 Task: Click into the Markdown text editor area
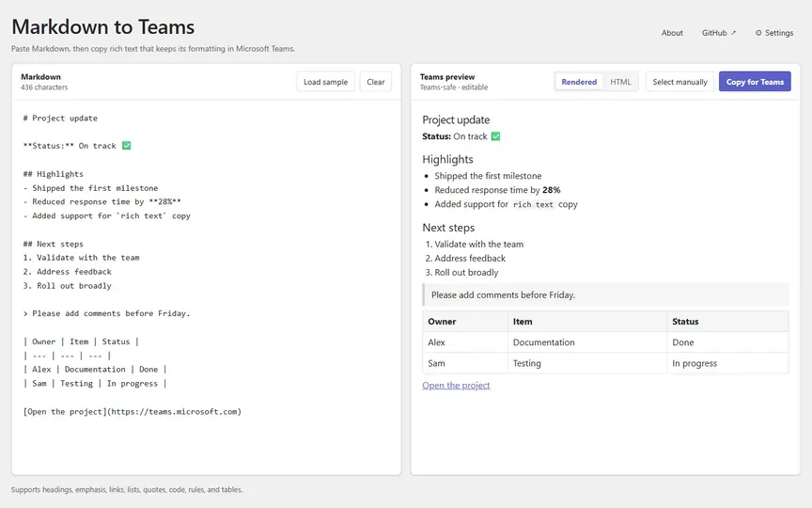[x=206, y=287]
